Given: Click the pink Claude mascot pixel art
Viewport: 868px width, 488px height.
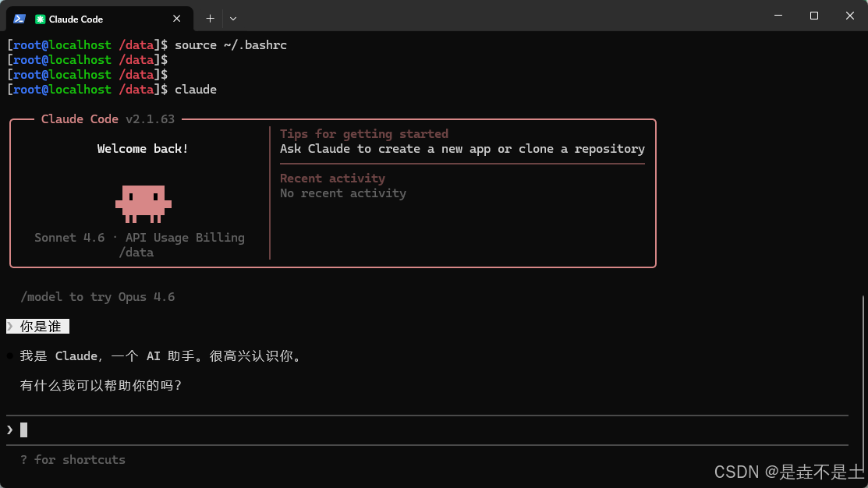Looking at the screenshot, I should click(143, 203).
